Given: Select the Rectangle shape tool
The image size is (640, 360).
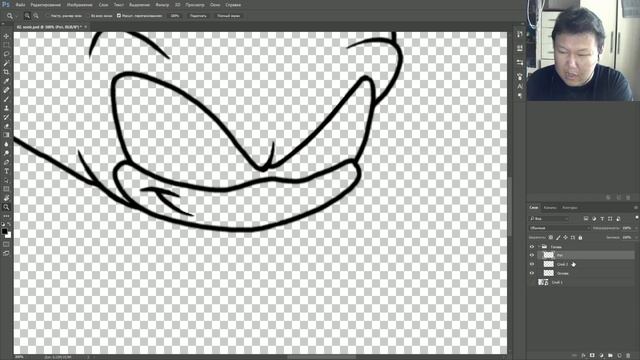Looking at the screenshot, I should click(x=6, y=189).
